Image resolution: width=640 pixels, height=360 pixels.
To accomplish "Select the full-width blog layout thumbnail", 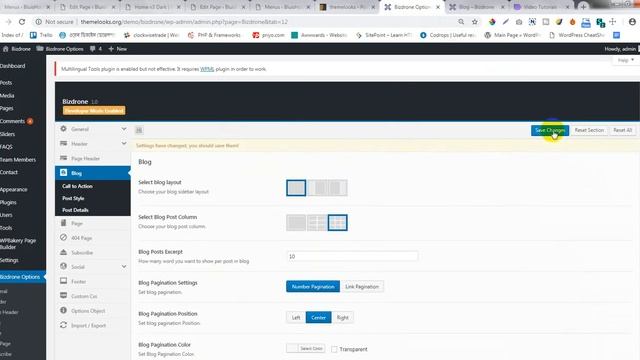I will pos(296,188).
